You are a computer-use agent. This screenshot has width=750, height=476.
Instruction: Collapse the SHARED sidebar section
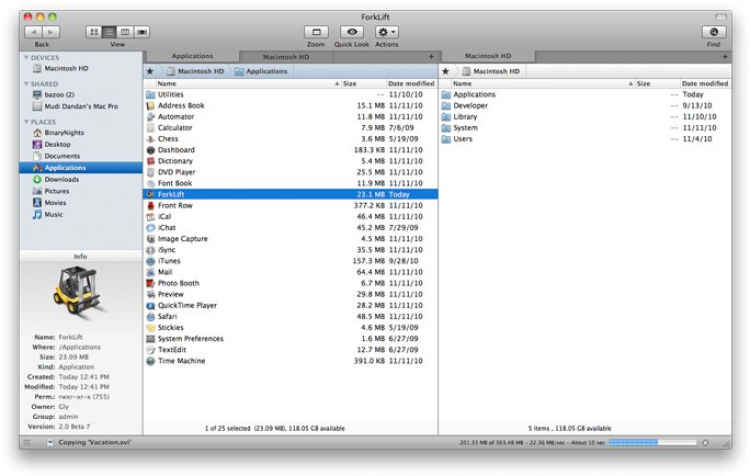(x=26, y=84)
